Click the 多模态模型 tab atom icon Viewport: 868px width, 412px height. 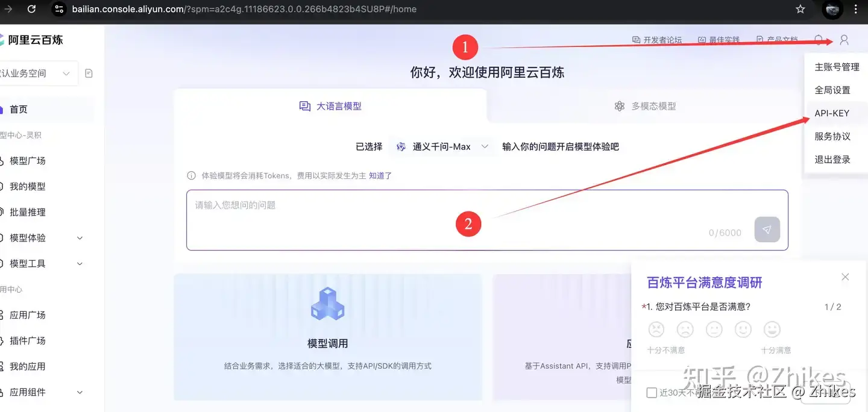pyautogui.click(x=620, y=106)
